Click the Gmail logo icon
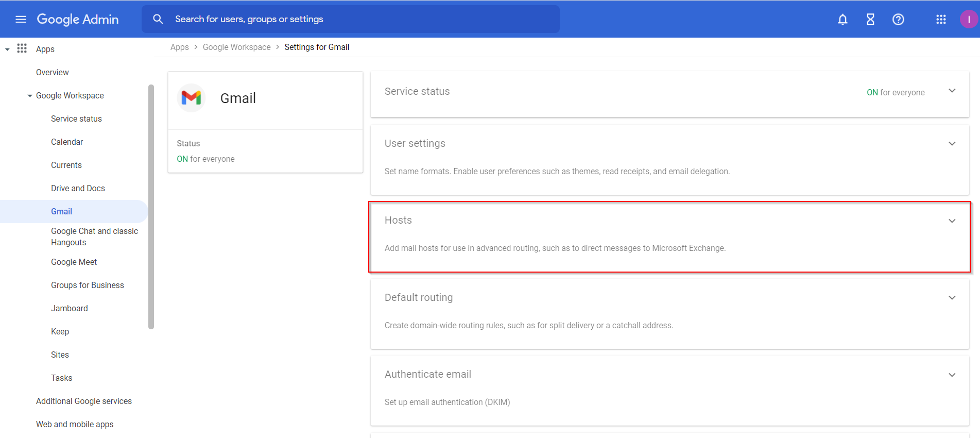 click(x=191, y=98)
